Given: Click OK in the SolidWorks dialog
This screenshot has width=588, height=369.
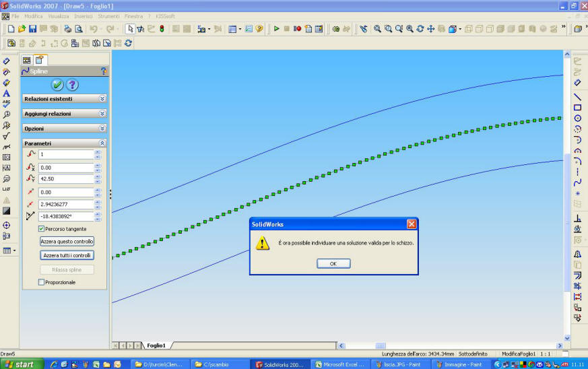Looking at the screenshot, I should point(333,264).
